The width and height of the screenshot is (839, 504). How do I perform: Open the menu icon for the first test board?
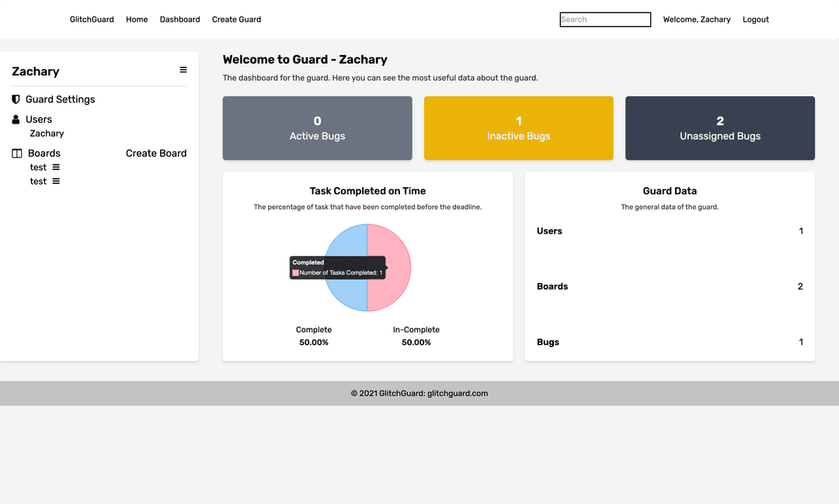(56, 168)
